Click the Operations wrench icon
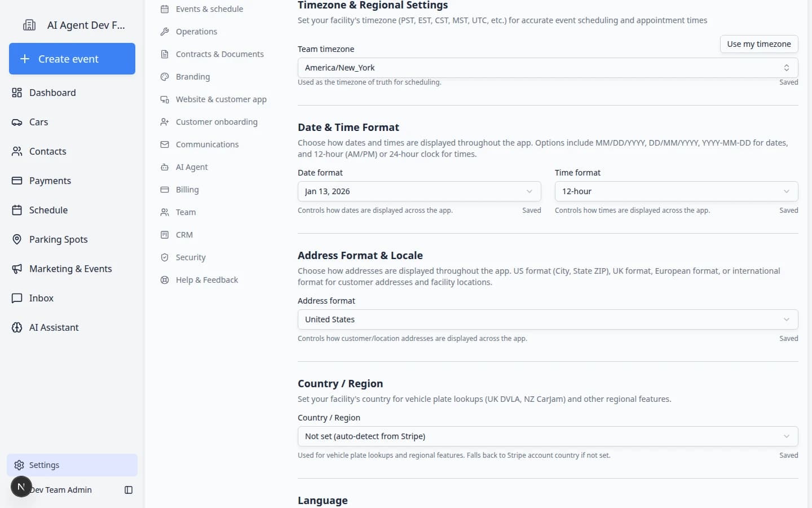 [165, 32]
